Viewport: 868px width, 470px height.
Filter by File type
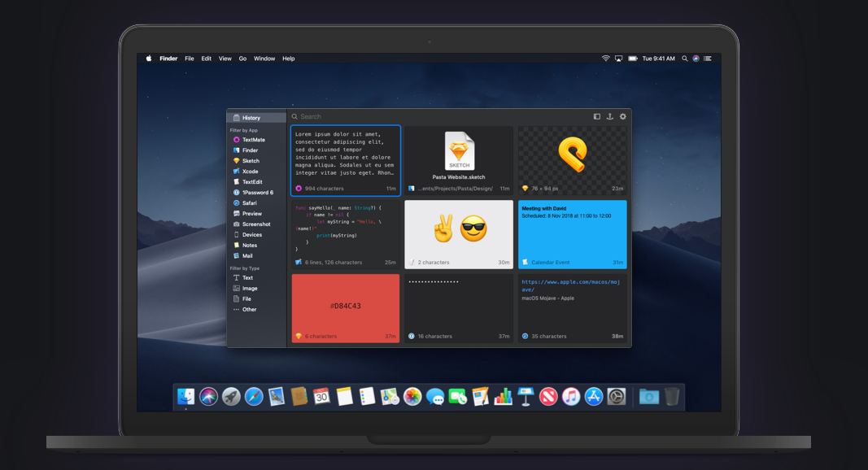pyautogui.click(x=246, y=298)
